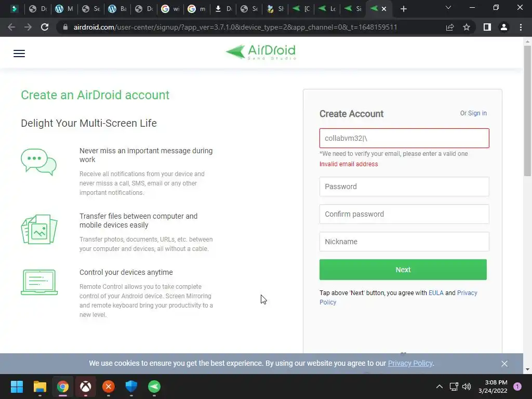Viewport: 532px width, 399px height.
Task: Open the Windows Start menu
Action: 17,387
